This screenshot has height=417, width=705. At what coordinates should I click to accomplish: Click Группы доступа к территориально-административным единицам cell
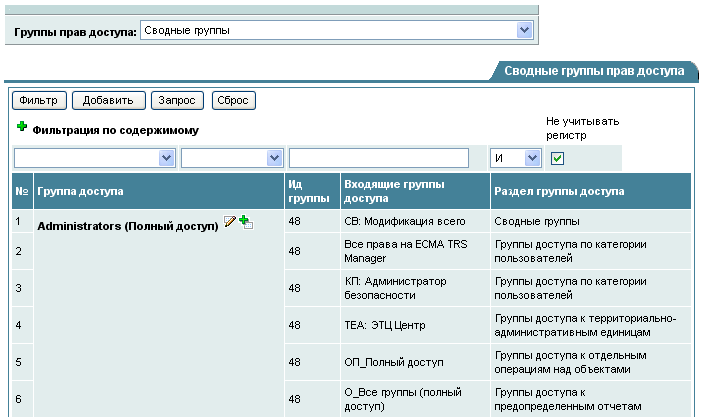[x=590, y=325]
